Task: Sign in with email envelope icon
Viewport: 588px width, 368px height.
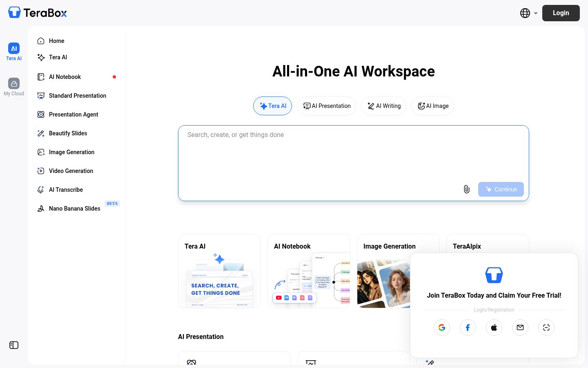Action: click(520, 328)
